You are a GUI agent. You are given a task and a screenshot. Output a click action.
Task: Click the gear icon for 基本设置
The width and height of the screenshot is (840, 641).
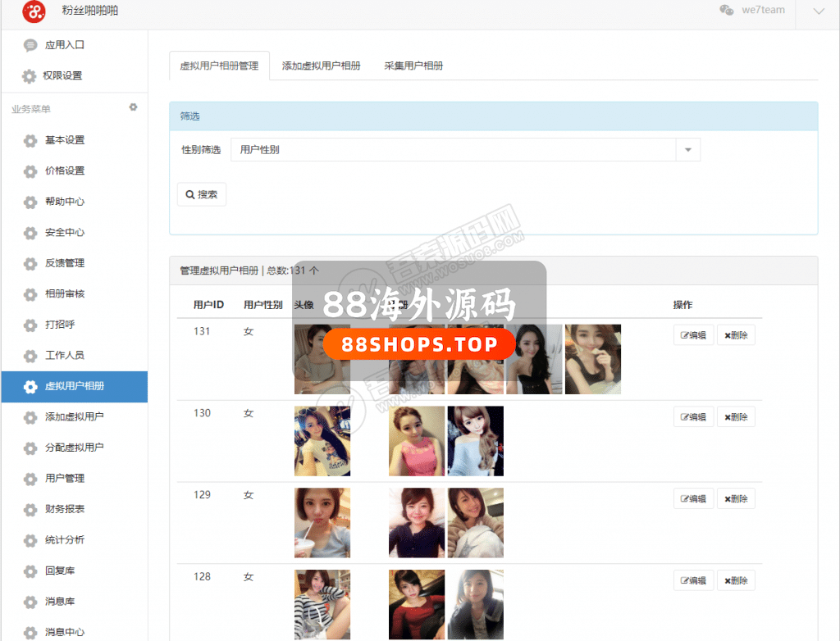coord(30,140)
